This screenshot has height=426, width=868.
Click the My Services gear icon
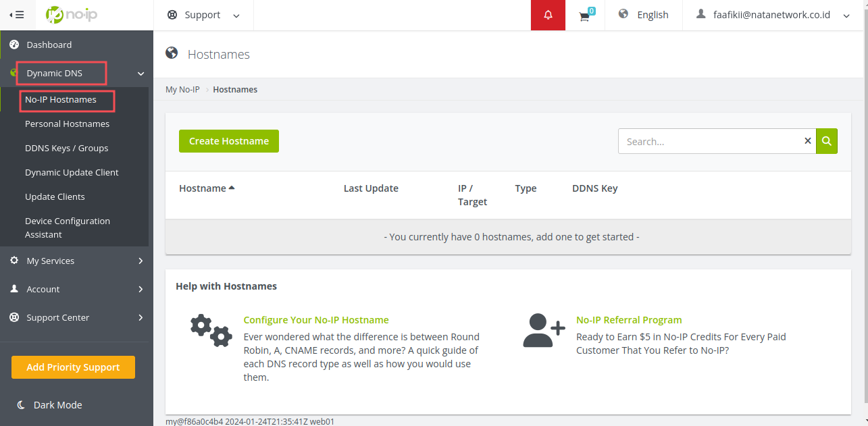point(14,261)
